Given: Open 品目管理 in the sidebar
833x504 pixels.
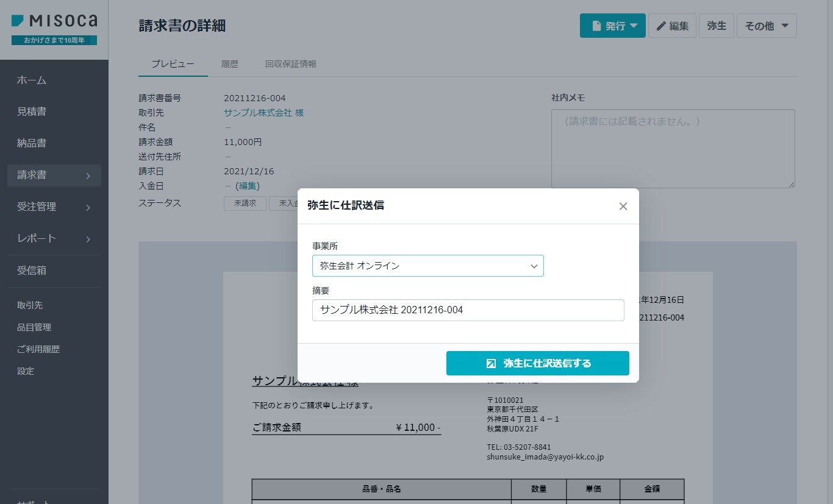Looking at the screenshot, I should tap(34, 327).
